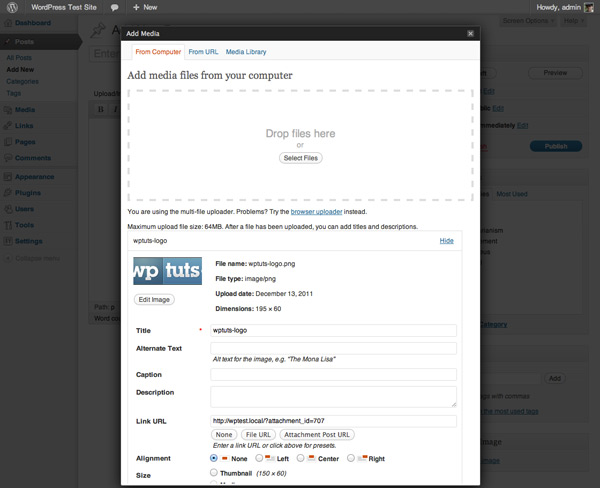Switch to Most Used categories tab
Image resolution: width=600 pixels, height=488 pixels.
point(512,194)
